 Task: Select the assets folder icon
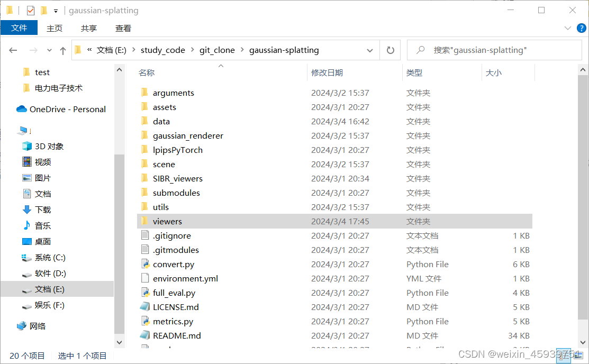tap(144, 107)
